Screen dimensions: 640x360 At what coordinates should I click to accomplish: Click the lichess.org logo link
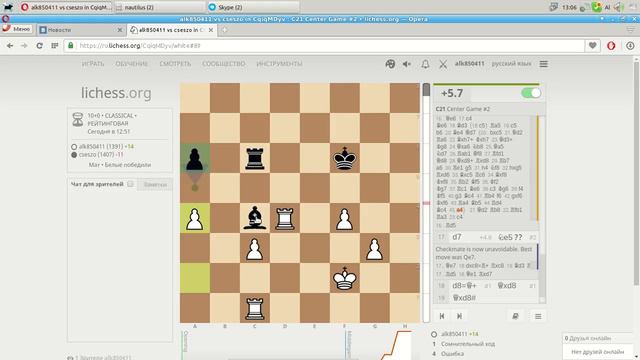pyautogui.click(x=116, y=93)
